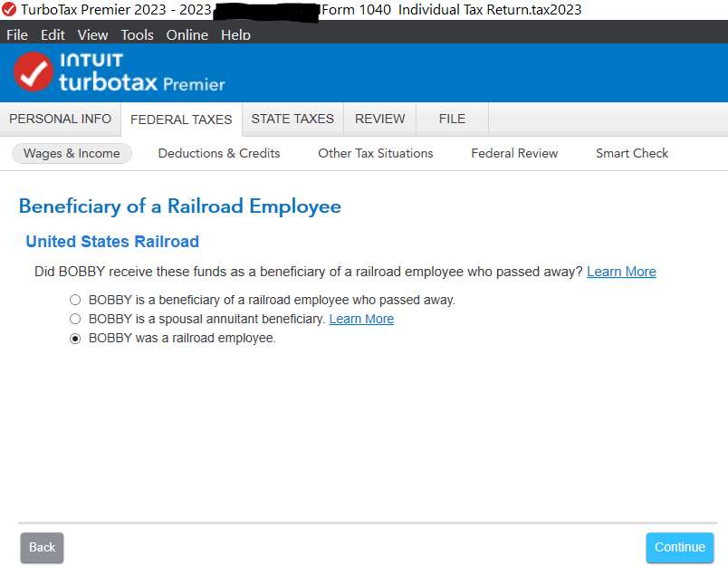
Task: Navigate to Deductions & Credits section
Action: [219, 153]
